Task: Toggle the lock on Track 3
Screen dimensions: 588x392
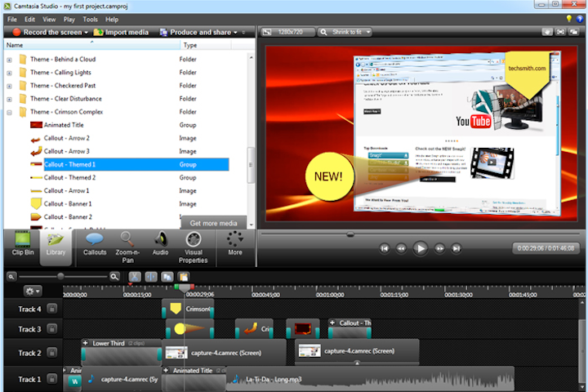Action: (x=52, y=329)
